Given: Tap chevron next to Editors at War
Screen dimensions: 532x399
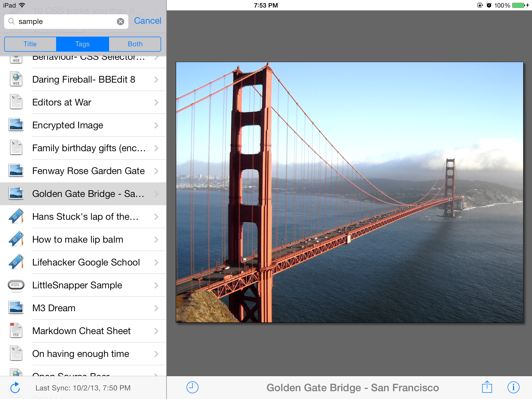Looking at the screenshot, I should click(x=156, y=102).
